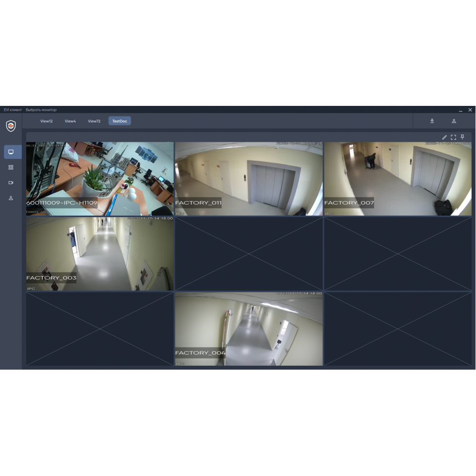The image size is (476, 476).
Task: Switch to the View12 tab
Action: [x=47, y=121]
